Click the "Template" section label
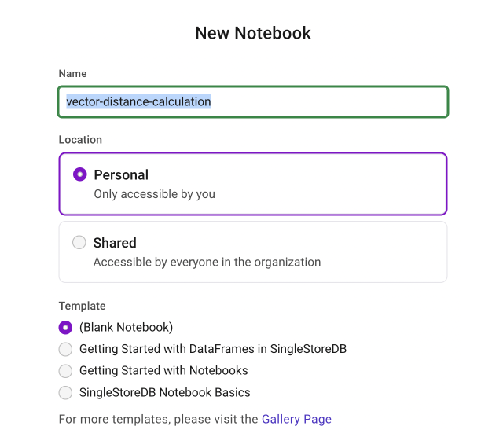 pyautogui.click(x=82, y=306)
